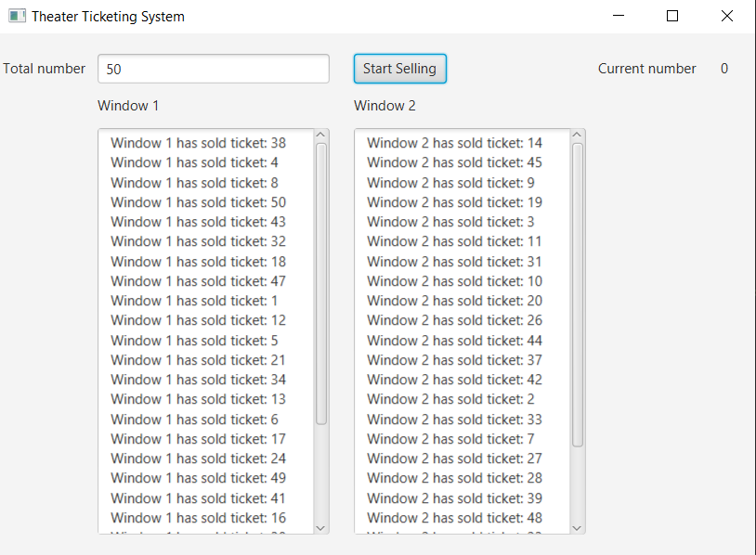
Task: Click the 'Current number' label
Action: [647, 69]
